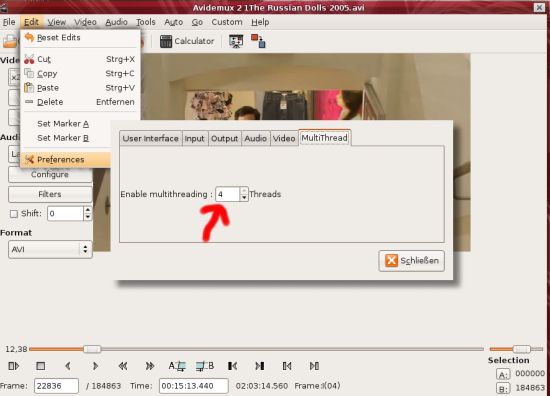Go to previous black frame
The image size is (550, 396).
tap(232, 366)
